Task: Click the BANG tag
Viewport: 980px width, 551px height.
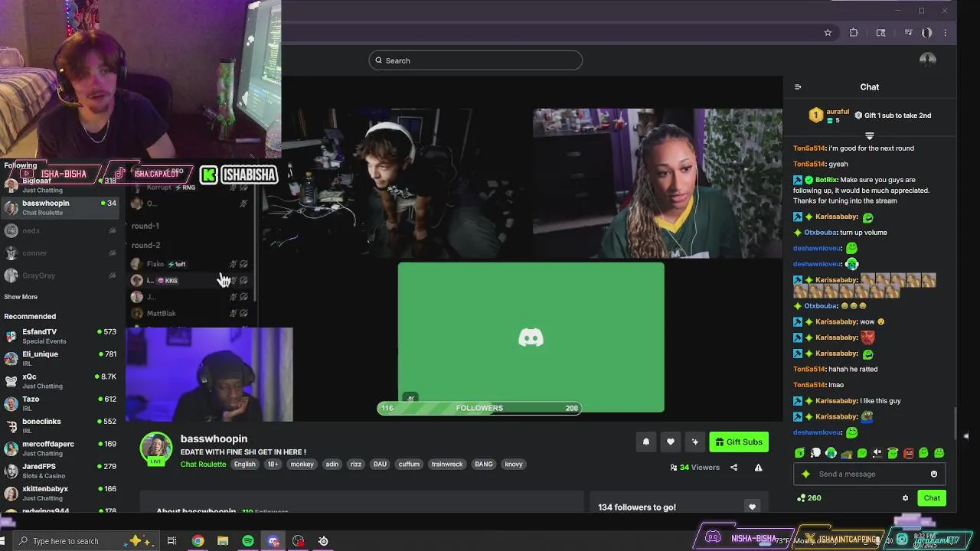Action: coord(484,465)
